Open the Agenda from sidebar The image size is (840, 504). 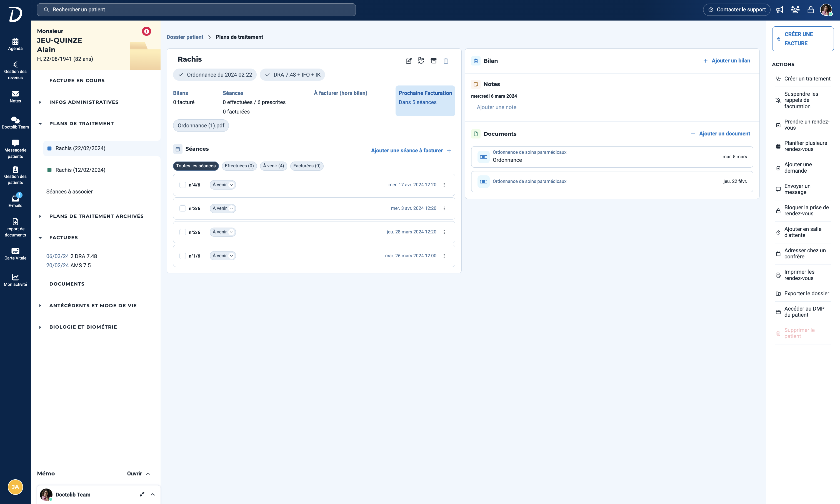pos(15,44)
